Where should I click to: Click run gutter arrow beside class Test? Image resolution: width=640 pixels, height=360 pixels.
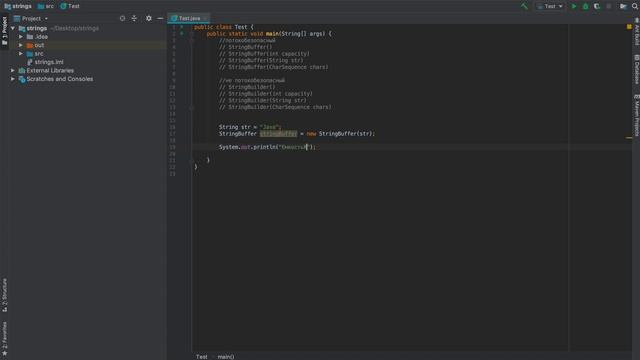click(x=182, y=27)
